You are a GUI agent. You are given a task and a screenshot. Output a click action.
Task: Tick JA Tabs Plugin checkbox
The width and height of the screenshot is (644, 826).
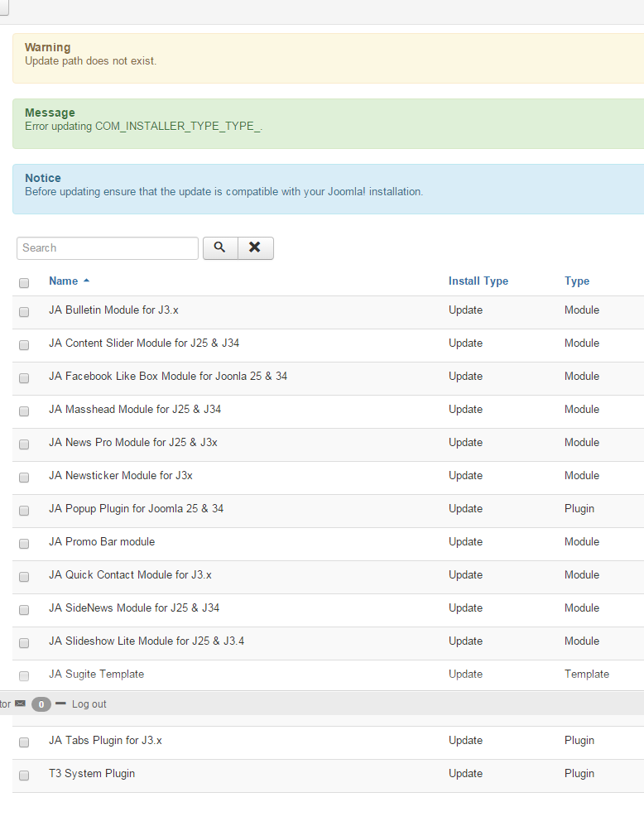coord(24,742)
